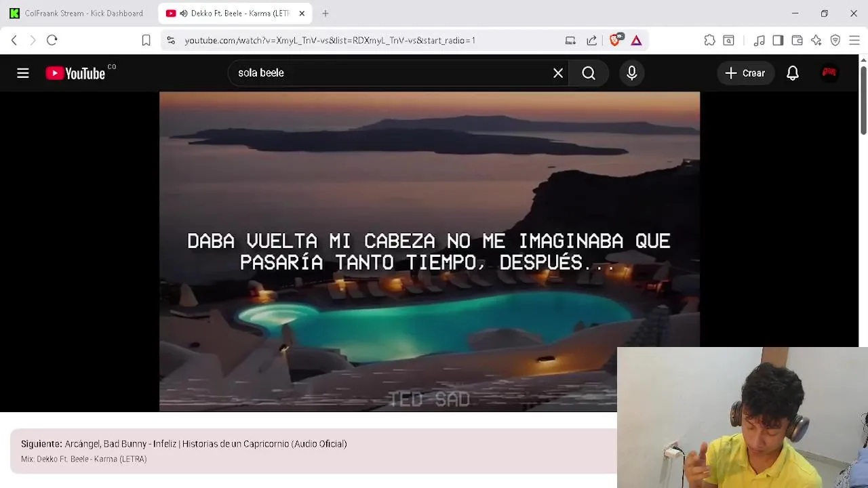
Task: Clear the search box with the X
Action: [558, 73]
